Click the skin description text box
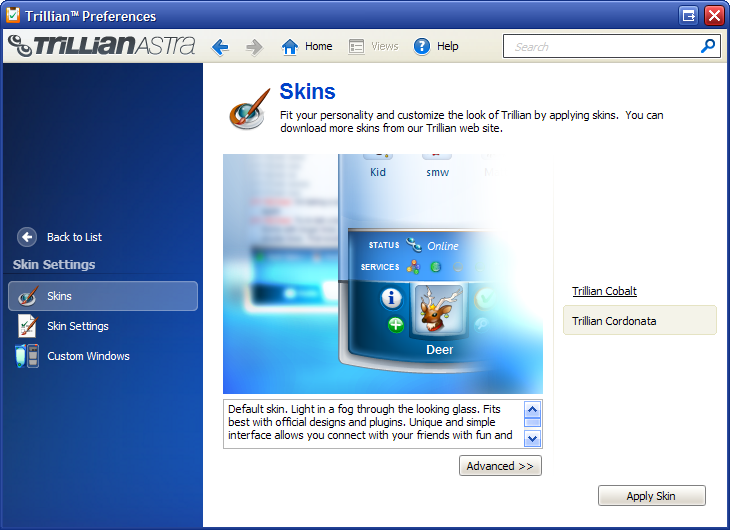Screen dimensions: 730x530 (x=383, y=424)
